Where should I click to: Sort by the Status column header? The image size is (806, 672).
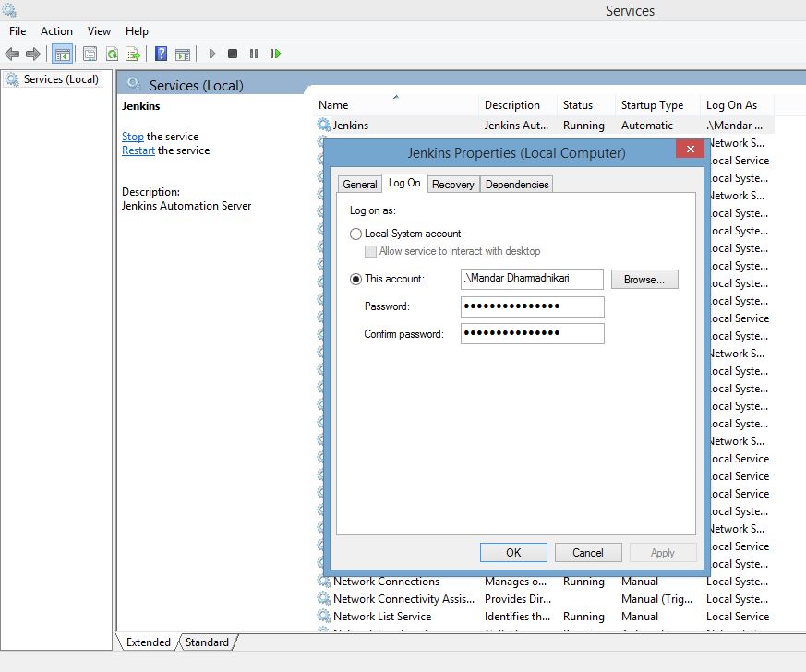(x=586, y=105)
